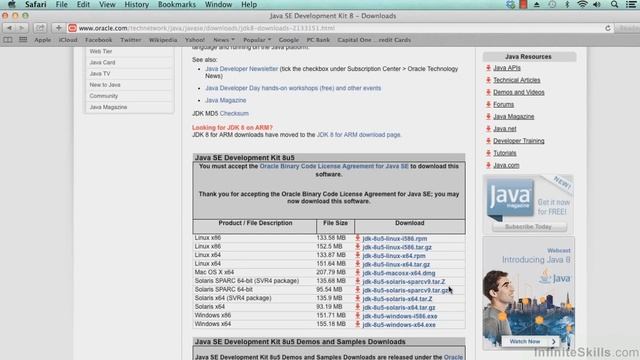640x360 pixels.
Task: Download jdk-8u5-solaris-sparcv9.tar.Z
Action: (x=404, y=282)
